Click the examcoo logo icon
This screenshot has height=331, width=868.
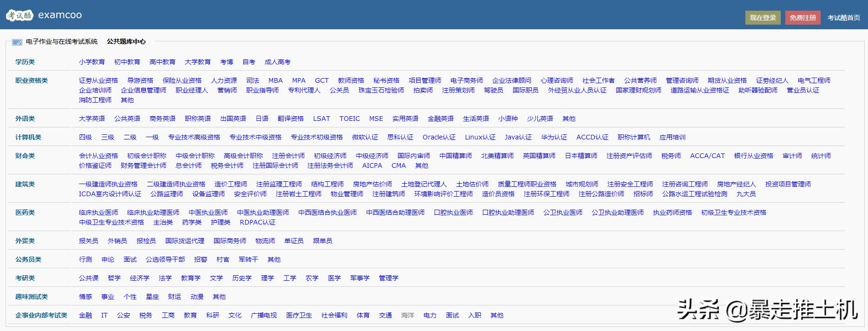point(20,15)
